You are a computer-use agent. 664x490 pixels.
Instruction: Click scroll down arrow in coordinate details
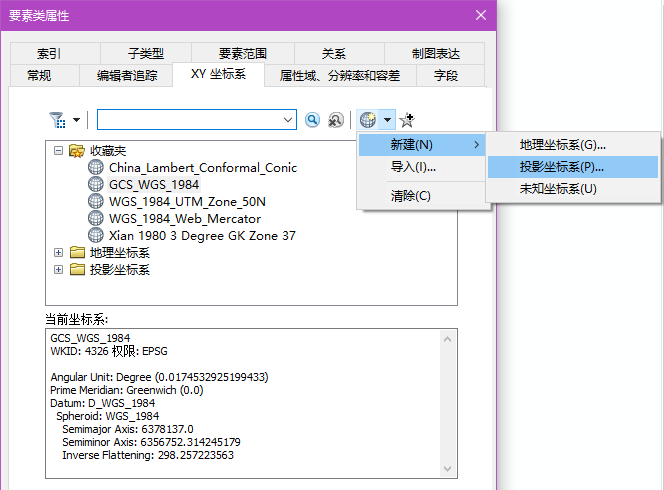(x=448, y=468)
